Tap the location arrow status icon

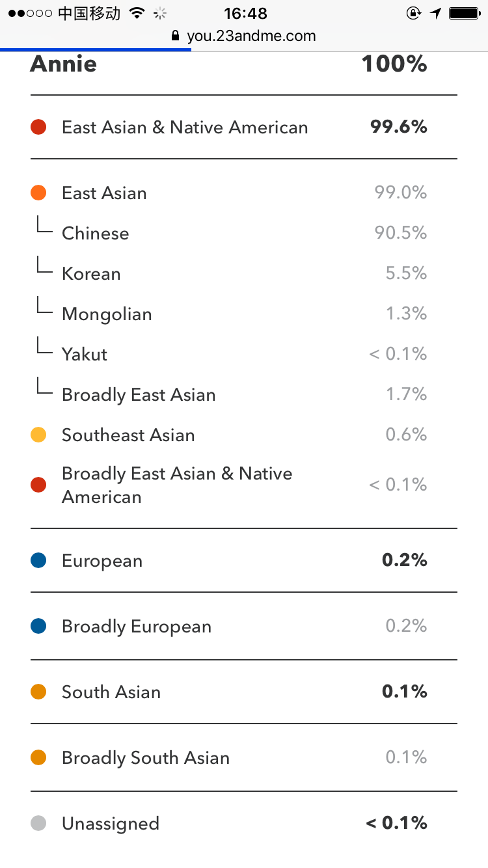coord(435,13)
